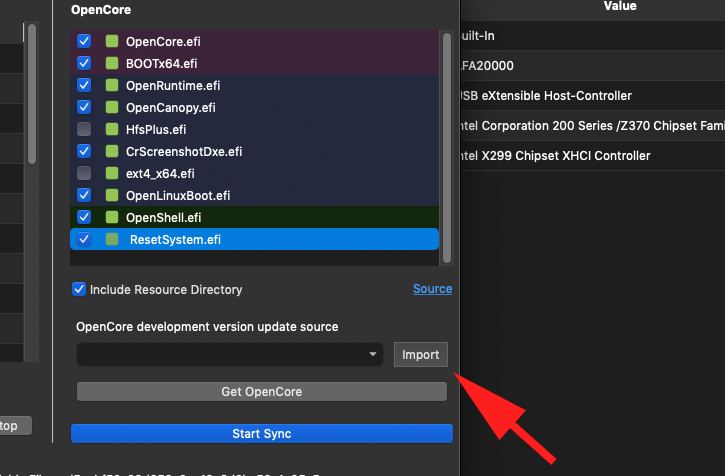Toggle the OpenCanopy.efi checkbox
Viewport: 725px width, 476px height.
[x=84, y=107]
